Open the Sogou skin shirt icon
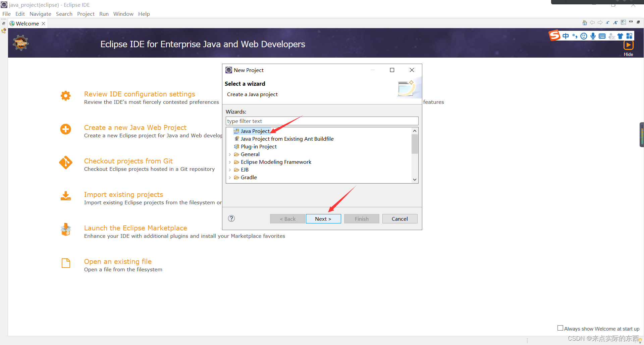644x345 pixels. point(620,36)
